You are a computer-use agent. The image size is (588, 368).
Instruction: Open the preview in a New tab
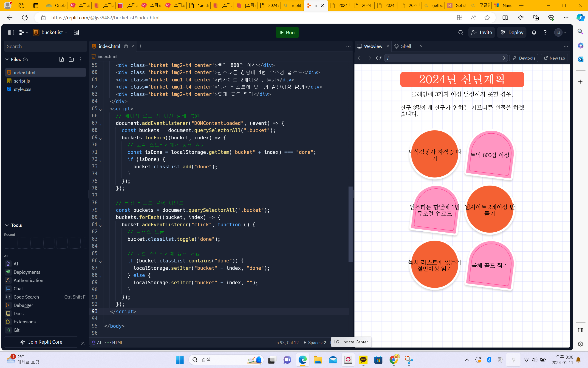(554, 58)
